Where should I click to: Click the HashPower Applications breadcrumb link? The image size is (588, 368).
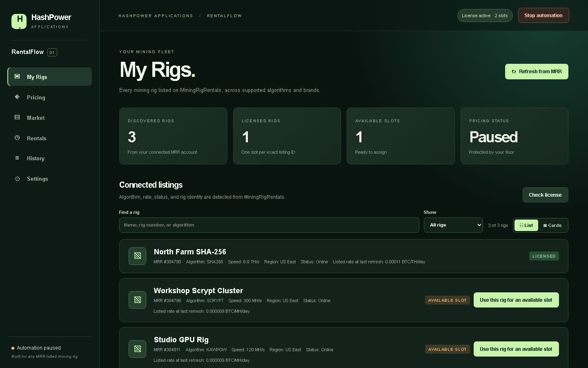coord(156,16)
